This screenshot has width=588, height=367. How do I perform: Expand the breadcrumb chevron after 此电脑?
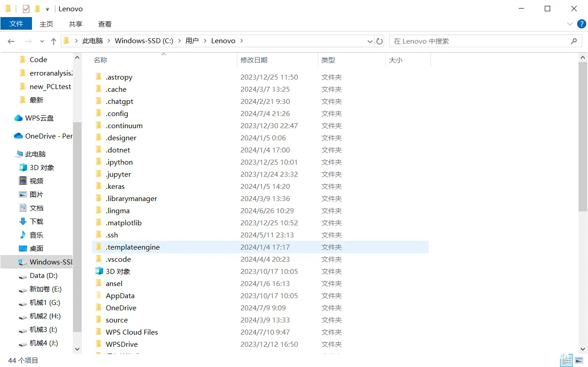tap(109, 40)
